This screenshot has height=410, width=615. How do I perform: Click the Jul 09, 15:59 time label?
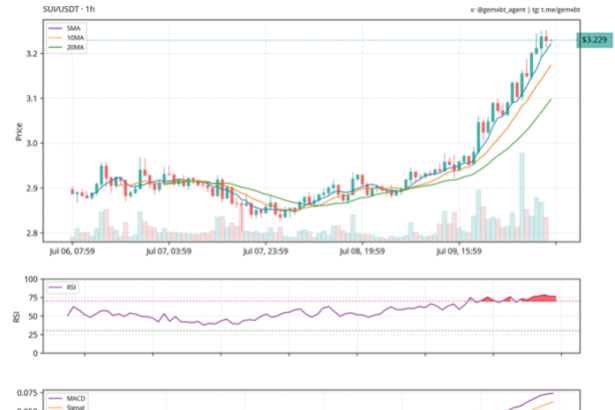click(x=460, y=254)
